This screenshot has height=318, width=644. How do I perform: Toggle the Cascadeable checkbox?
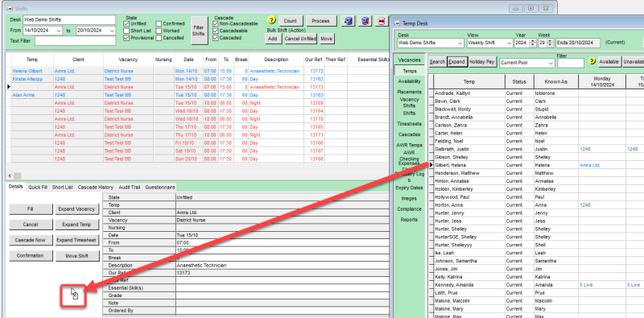tap(216, 31)
